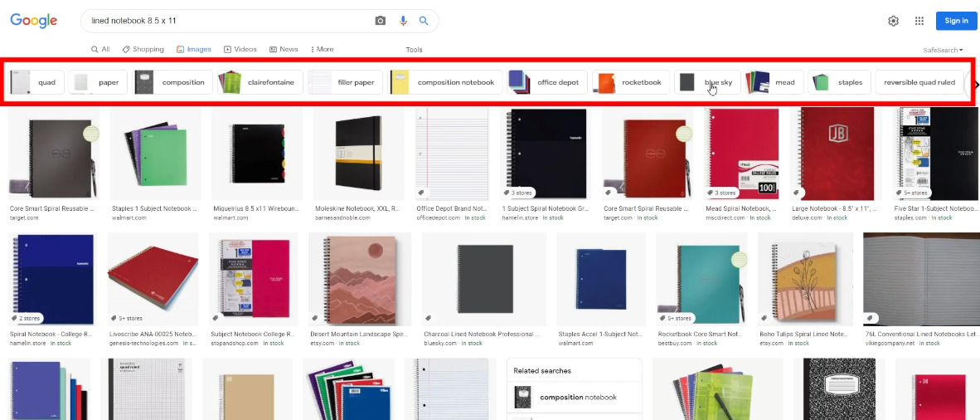Expand the More search options menu

tap(322, 49)
